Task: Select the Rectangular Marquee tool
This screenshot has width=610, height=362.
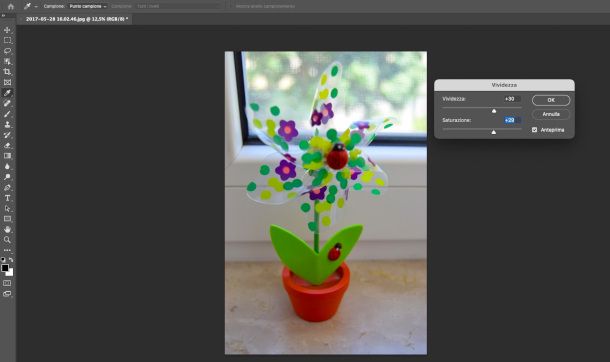Action: [7, 40]
